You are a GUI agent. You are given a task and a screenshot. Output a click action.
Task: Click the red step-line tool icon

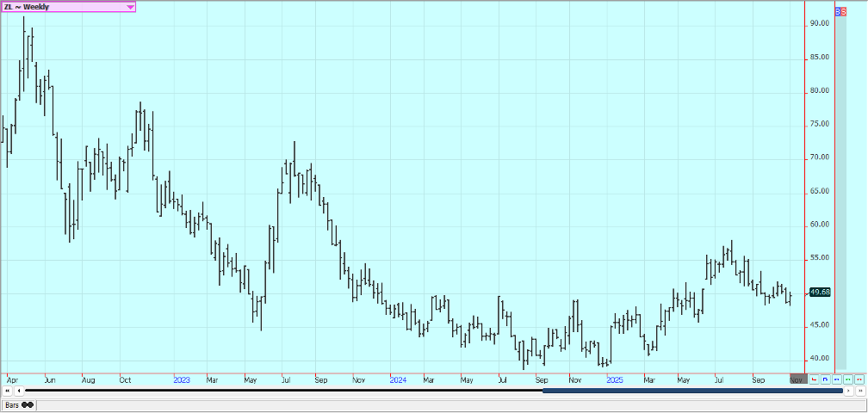[x=815, y=379]
